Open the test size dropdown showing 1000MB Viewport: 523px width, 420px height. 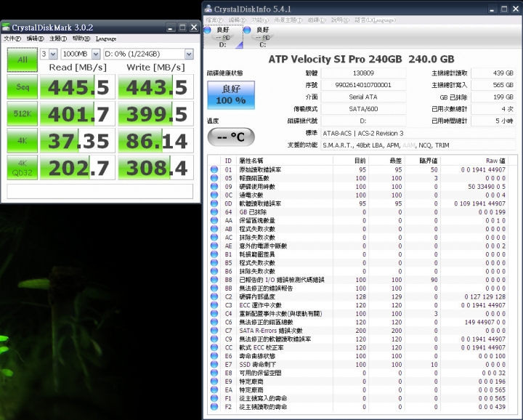(81, 54)
